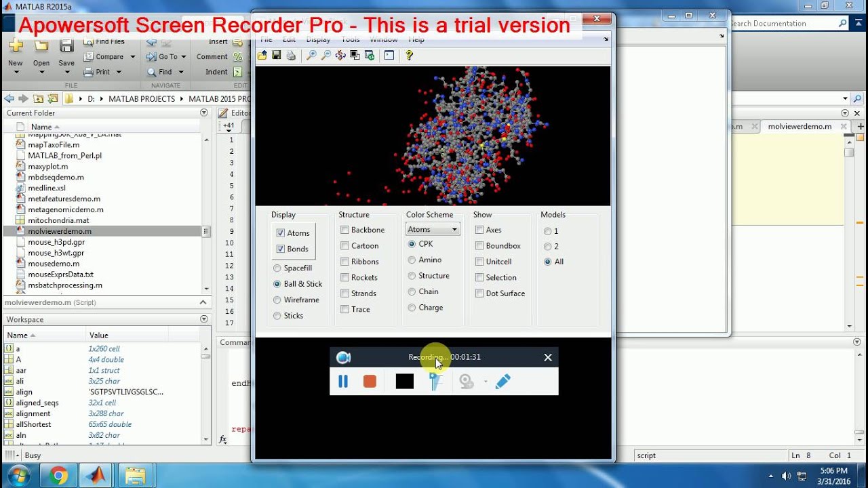Click the open file icon in molecule viewer toolbar
Screen dimensions: 868x488
[262, 56]
